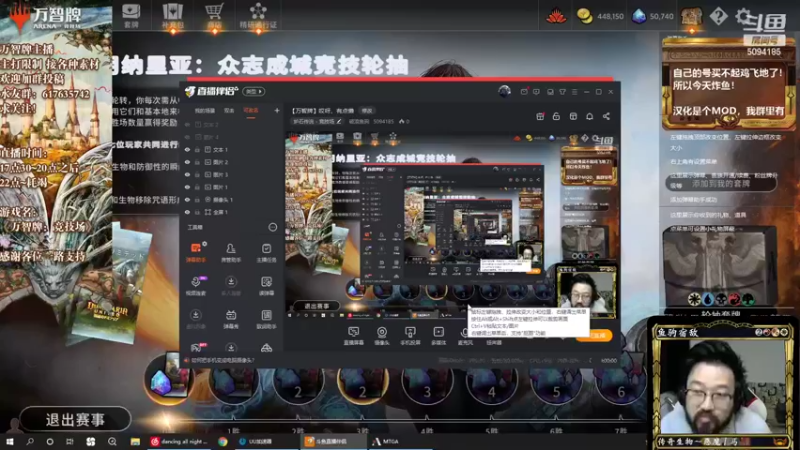
Task: Open 补充包 packs icon in MTGA top bar
Action: (x=172, y=15)
